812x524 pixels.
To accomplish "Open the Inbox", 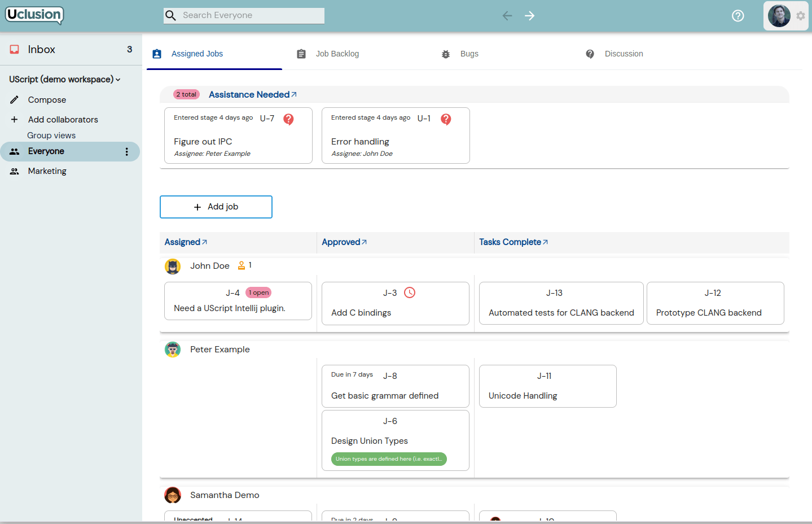I will pos(42,50).
